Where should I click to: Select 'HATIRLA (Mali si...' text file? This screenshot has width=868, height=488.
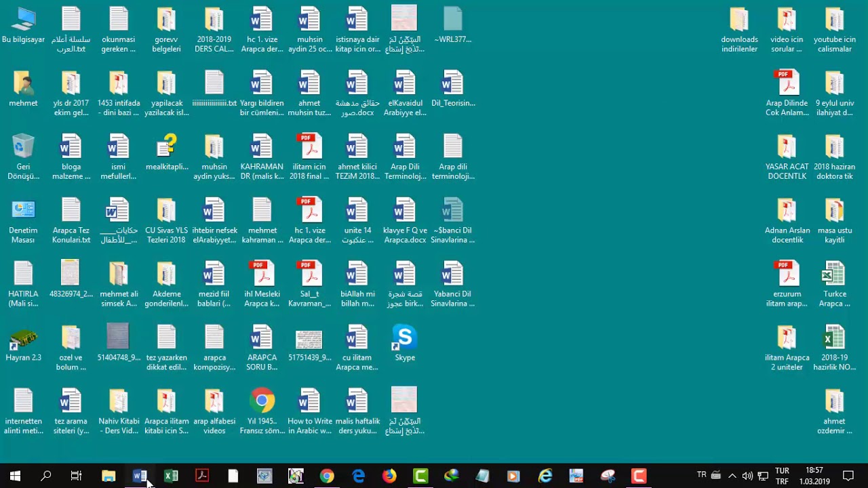click(x=23, y=285)
